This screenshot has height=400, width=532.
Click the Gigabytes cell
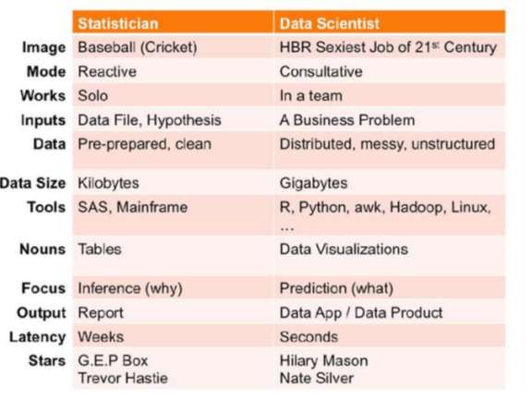coord(390,183)
